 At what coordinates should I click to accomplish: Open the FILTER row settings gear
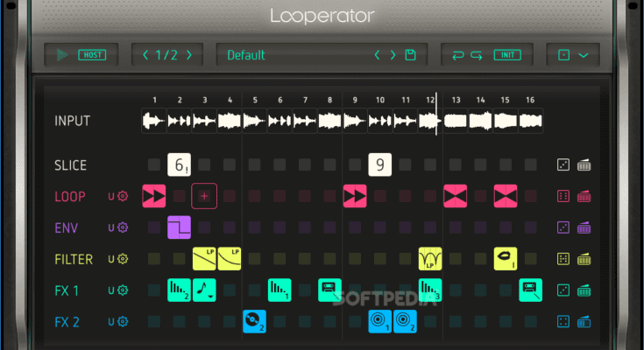click(123, 259)
